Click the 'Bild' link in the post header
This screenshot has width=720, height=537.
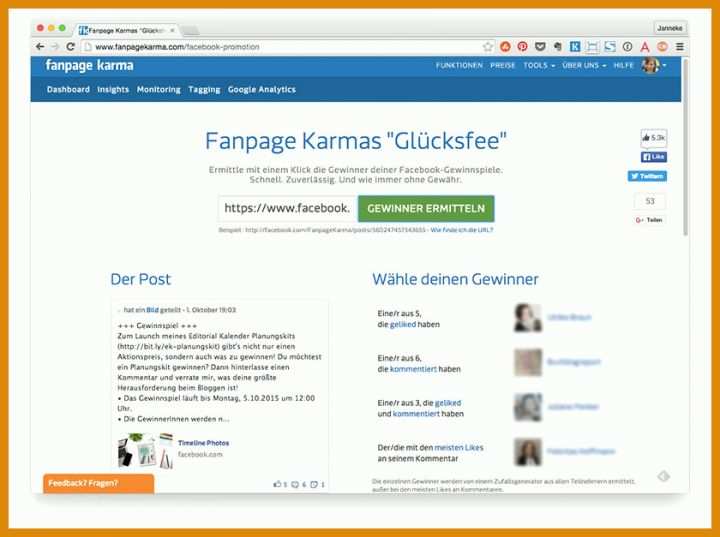tap(152, 311)
